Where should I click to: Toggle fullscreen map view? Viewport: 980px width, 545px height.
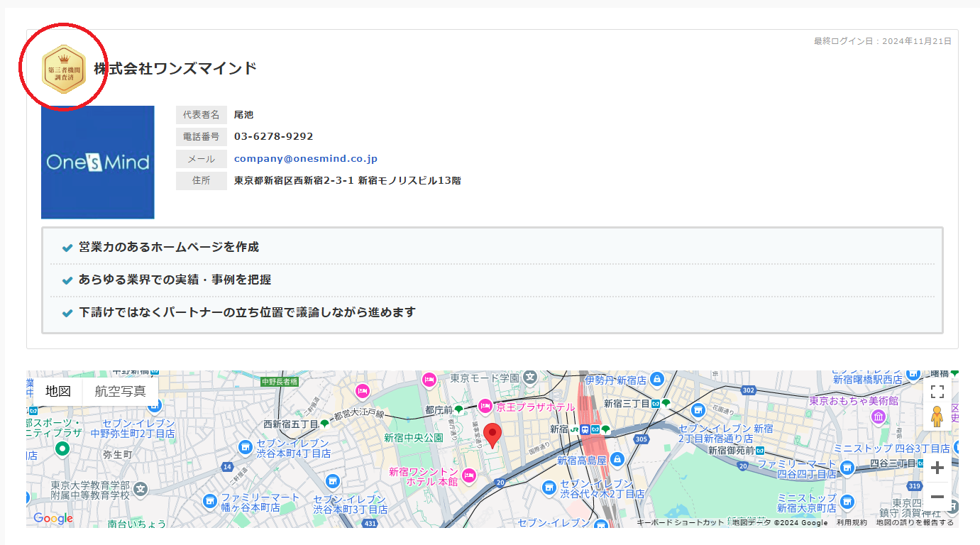click(x=937, y=392)
